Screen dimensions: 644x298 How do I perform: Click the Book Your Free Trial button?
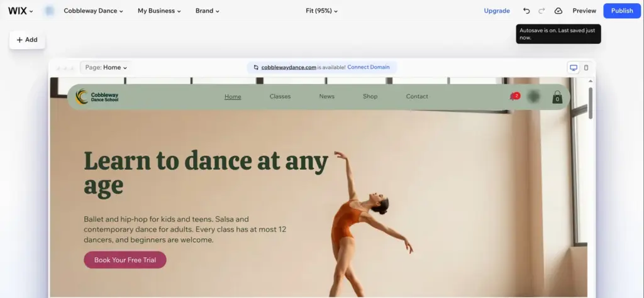click(x=125, y=260)
